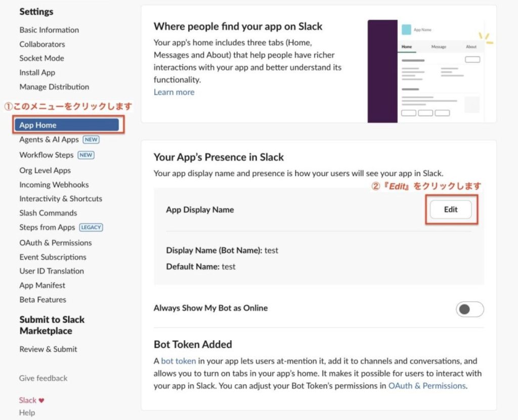Open the App Home settings menu
The image size is (518, 420).
pyautogui.click(x=68, y=125)
